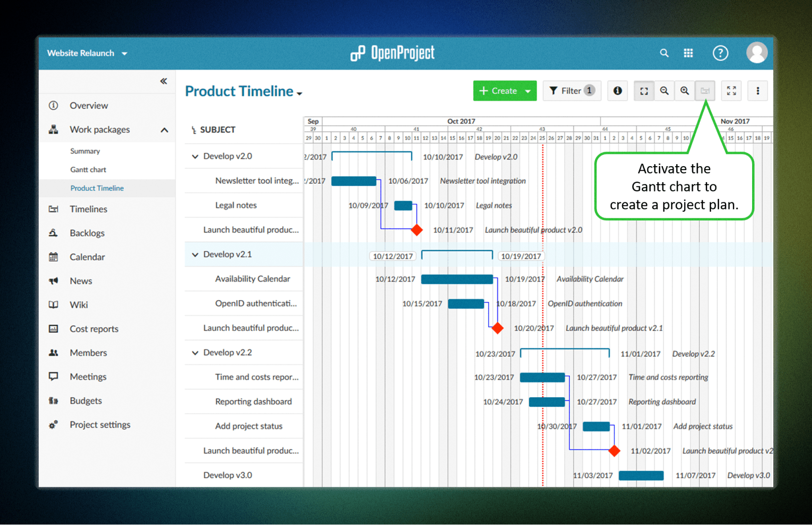This screenshot has width=812, height=525.
Task: Collapse the Develop v2.0 row
Action: 195,157
